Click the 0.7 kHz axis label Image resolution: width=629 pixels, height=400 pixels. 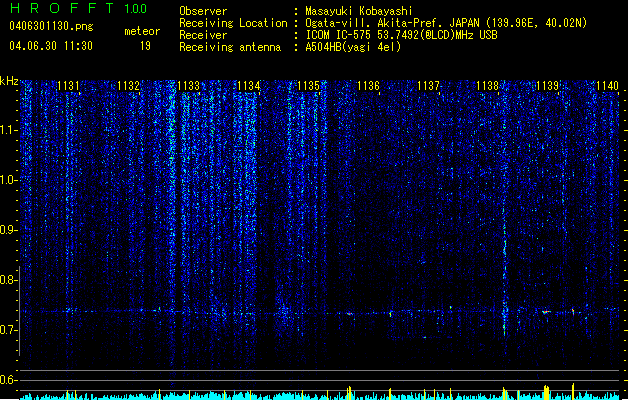pyautogui.click(x=9, y=330)
